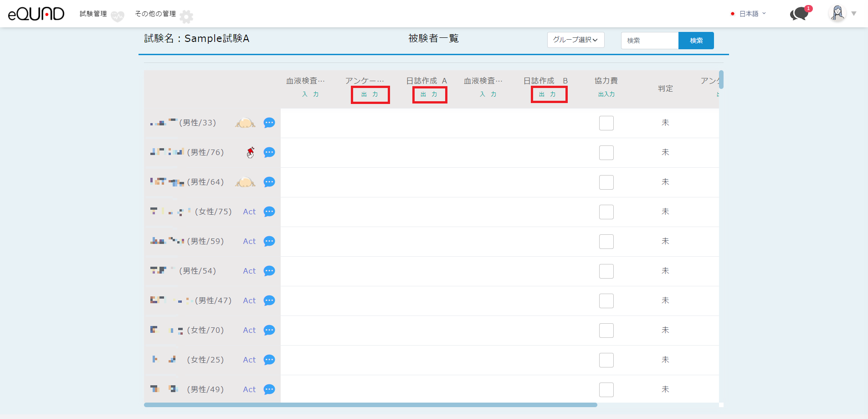This screenshot has width=868, height=419.
Task: Check the 協力費 box on male/59 row
Action: pos(606,242)
